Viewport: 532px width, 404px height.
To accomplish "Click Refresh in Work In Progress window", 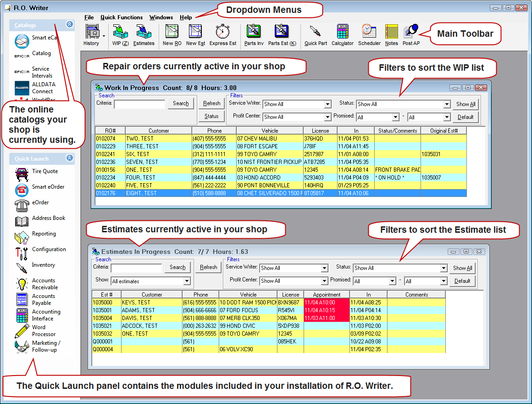I will tap(211, 103).
